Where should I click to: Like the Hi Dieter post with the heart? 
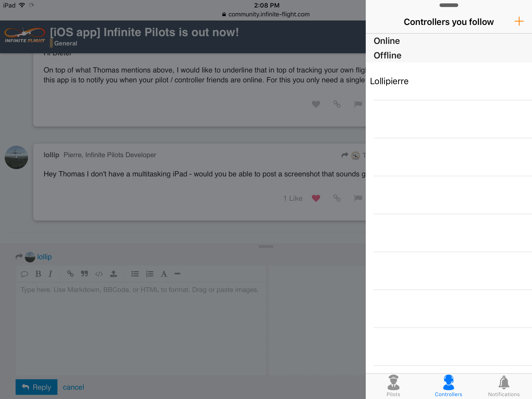point(316,104)
